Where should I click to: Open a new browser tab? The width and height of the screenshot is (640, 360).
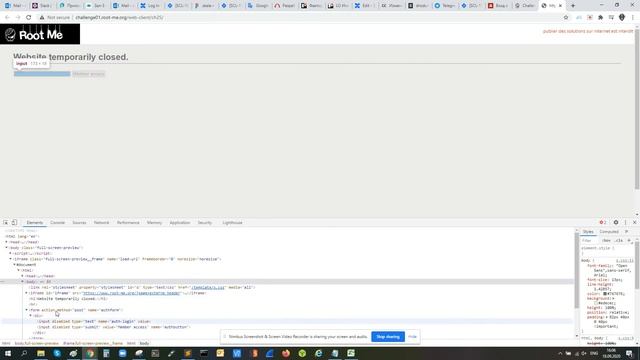click(x=573, y=6)
